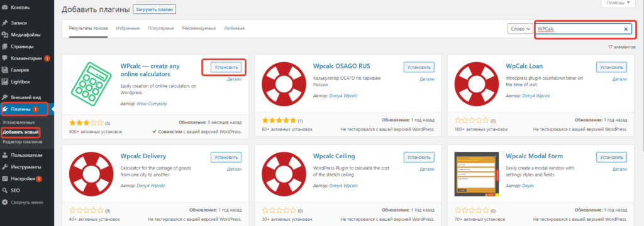Click the Wpcalc Modal Form thumbnail
Viewport: 644px width, 226px height.
click(x=477, y=175)
